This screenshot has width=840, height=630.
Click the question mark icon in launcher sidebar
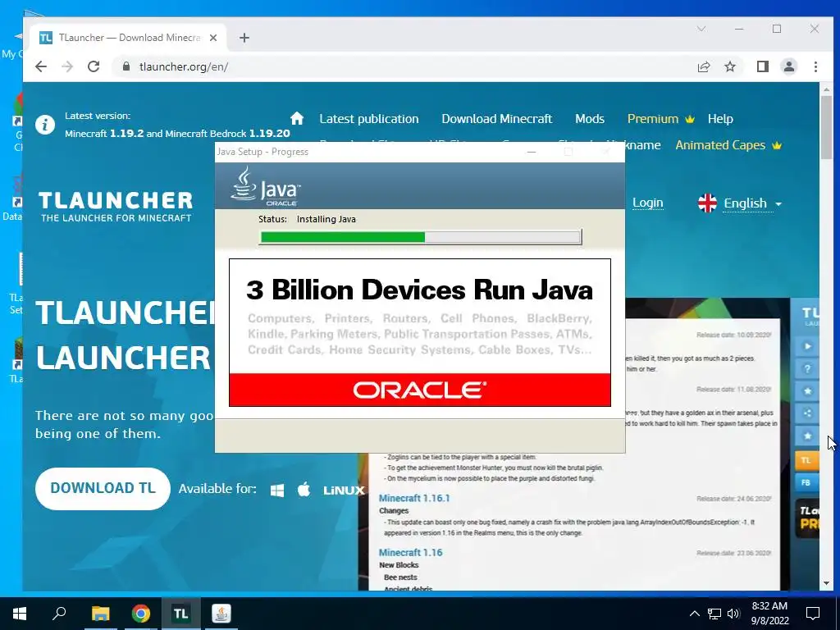[807, 368]
